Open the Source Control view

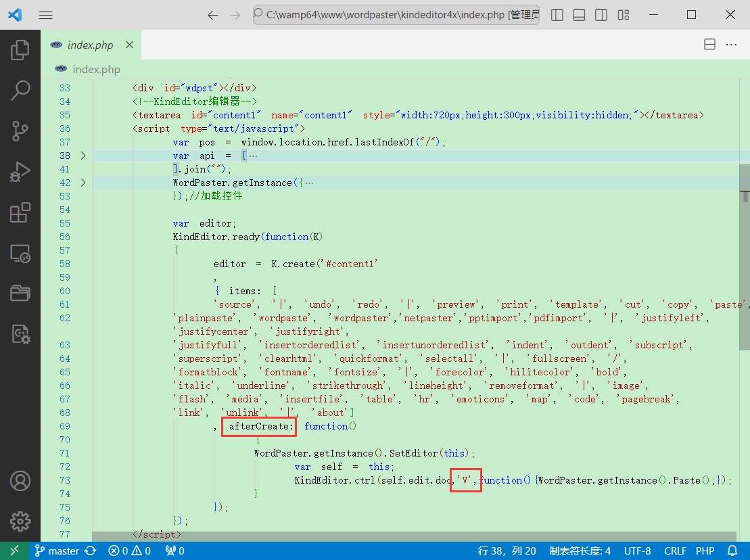pos(20,131)
